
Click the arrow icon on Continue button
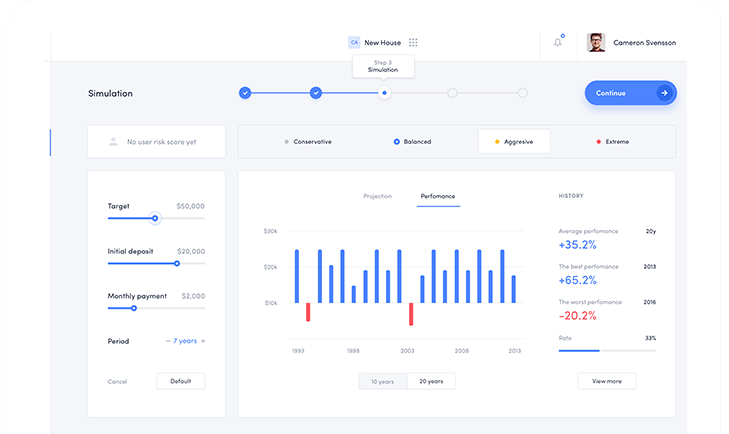(663, 93)
